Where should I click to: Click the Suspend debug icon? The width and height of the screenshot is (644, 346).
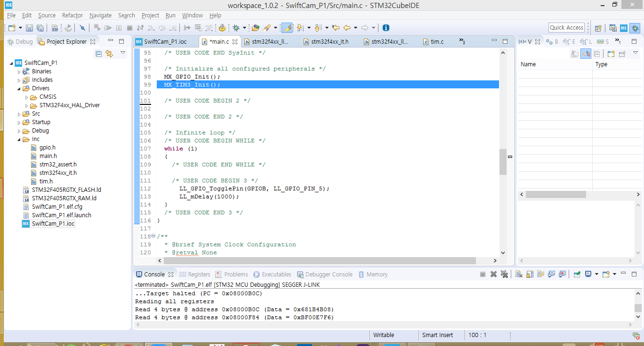pos(119,28)
